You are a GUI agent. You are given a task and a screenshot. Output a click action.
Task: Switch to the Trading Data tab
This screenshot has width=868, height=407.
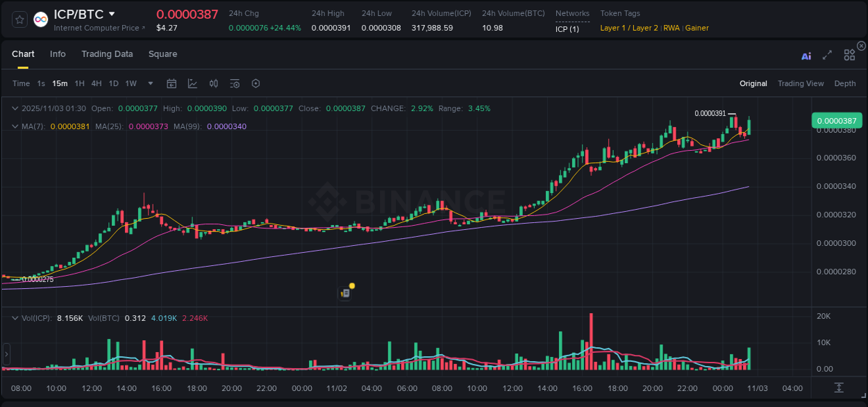click(x=107, y=54)
